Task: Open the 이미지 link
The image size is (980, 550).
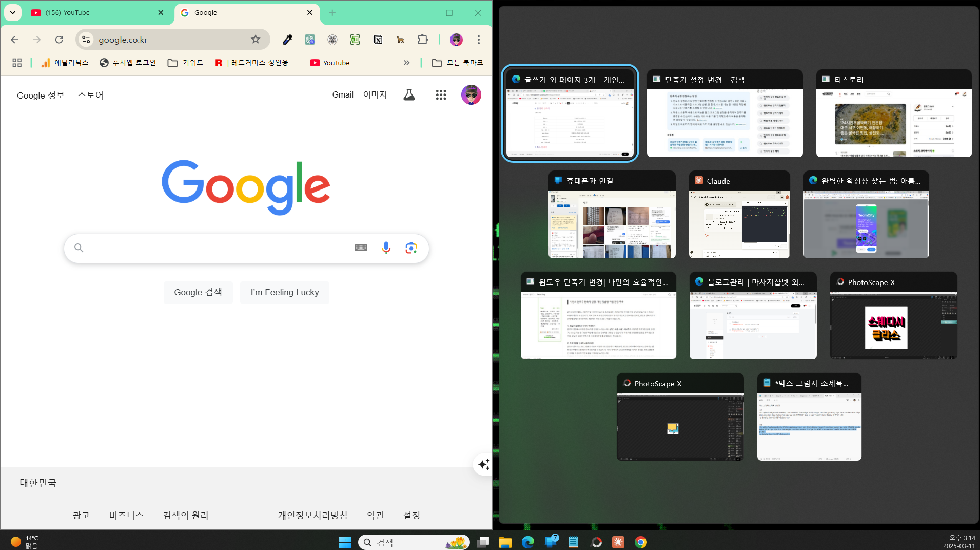Action: (375, 95)
